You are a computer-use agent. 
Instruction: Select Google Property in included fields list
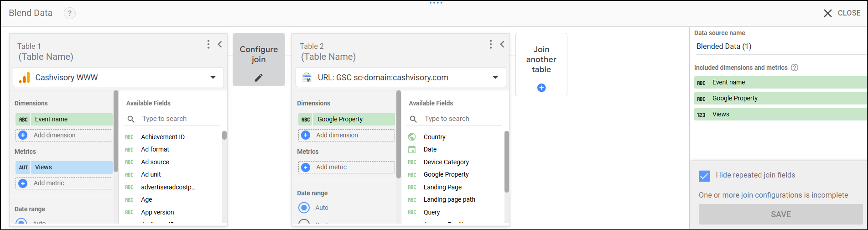coord(780,99)
